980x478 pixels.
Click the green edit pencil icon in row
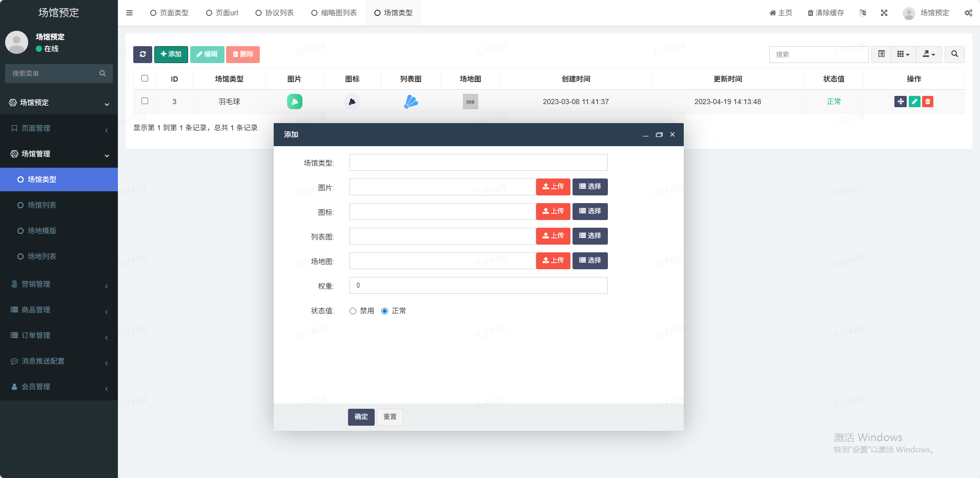914,102
